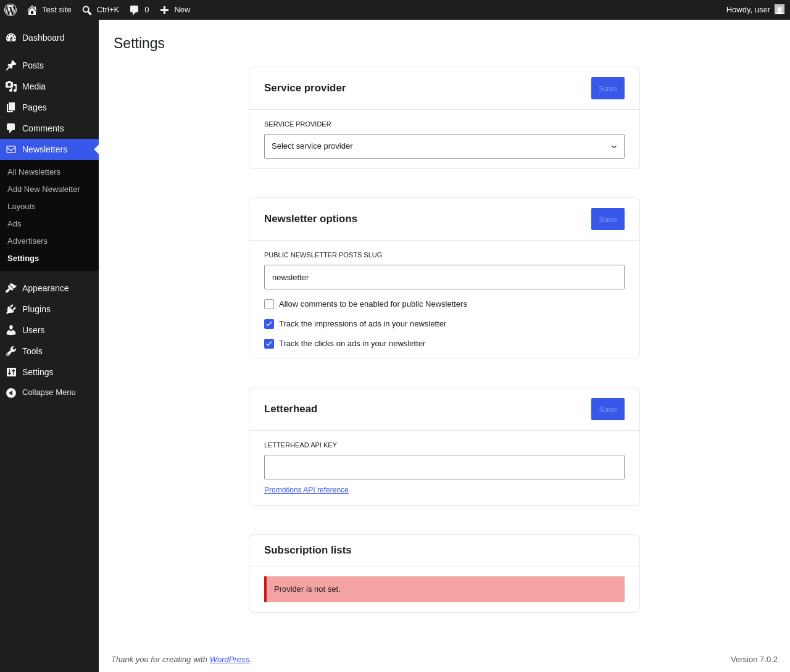Click the Appearance brush icon
The height and width of the screenshot is (672, 790).
click(x=11, y=288)
